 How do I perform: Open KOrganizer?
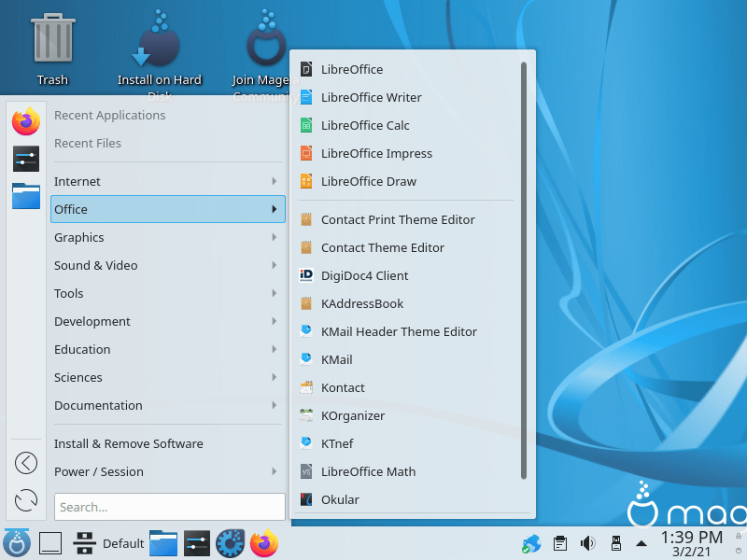pos(406,416)
